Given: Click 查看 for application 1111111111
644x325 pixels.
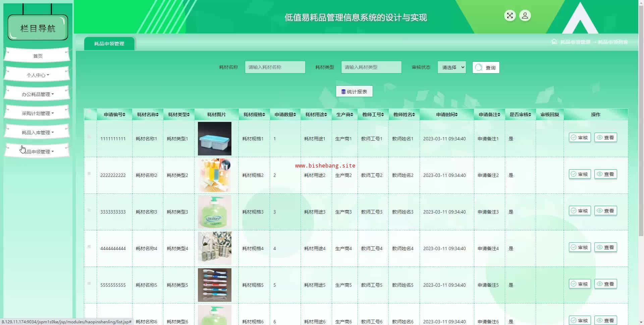Looking at the screenshot, I should coord(606,138).
